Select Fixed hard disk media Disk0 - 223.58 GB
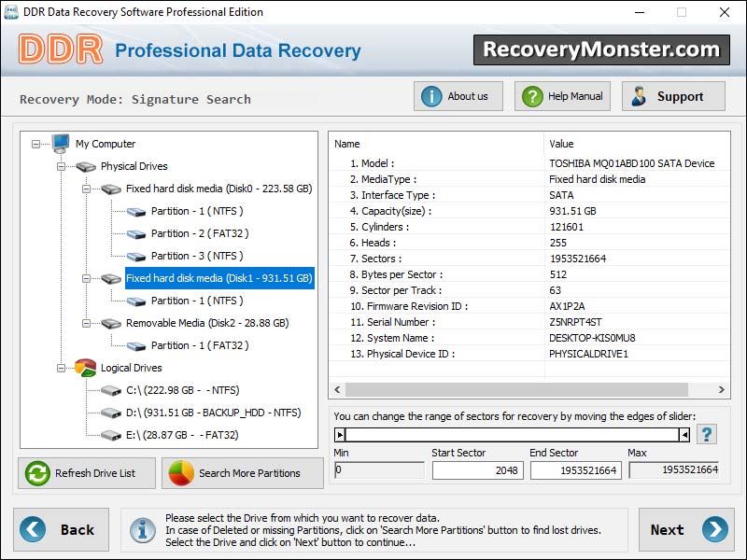Screen dimensions: 747x560 click(219, 189)
